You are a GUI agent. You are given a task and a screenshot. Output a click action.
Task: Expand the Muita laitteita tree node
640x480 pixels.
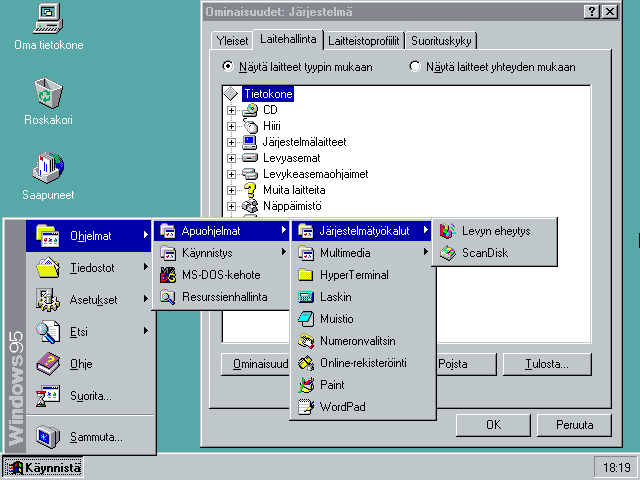tap(231, 190)
